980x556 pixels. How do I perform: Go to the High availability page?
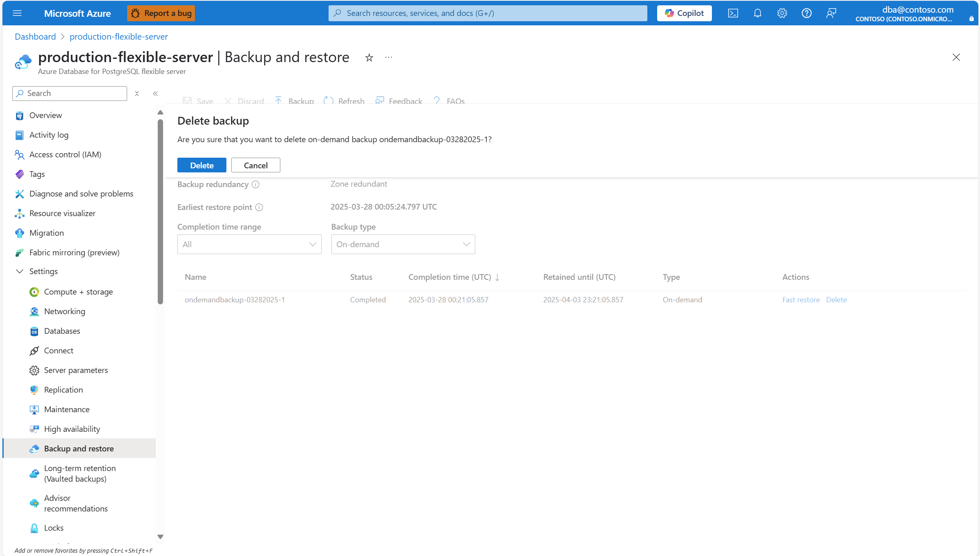[72, 429]
